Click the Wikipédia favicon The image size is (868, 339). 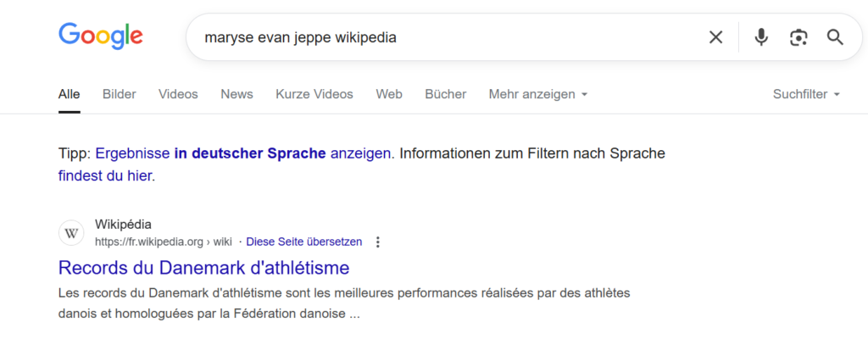[71, 233]
